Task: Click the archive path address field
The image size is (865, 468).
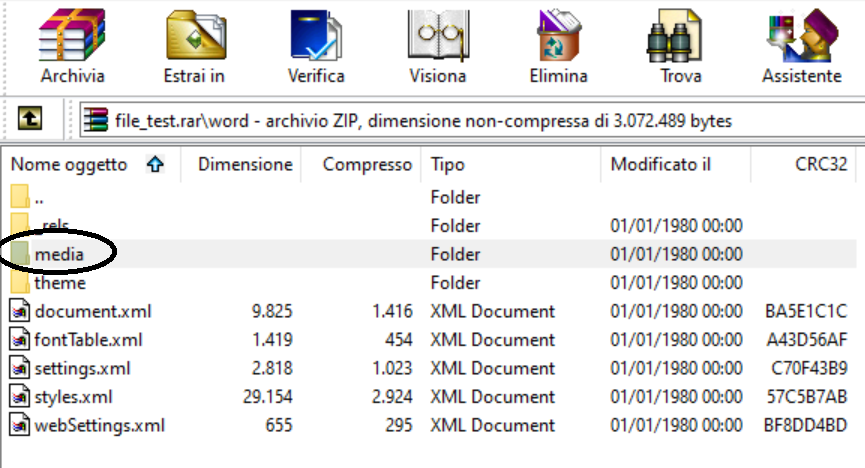Action: (x=472, y=120)
